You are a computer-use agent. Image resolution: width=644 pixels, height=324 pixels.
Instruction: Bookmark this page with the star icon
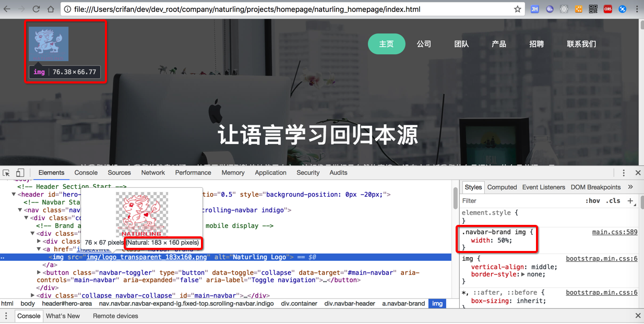click(x=517, y=9)
